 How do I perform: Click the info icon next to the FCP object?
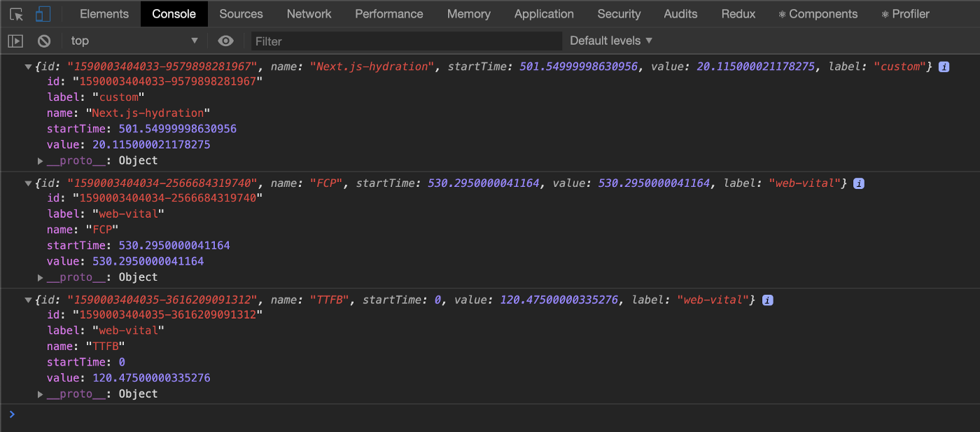click(859, 183)
